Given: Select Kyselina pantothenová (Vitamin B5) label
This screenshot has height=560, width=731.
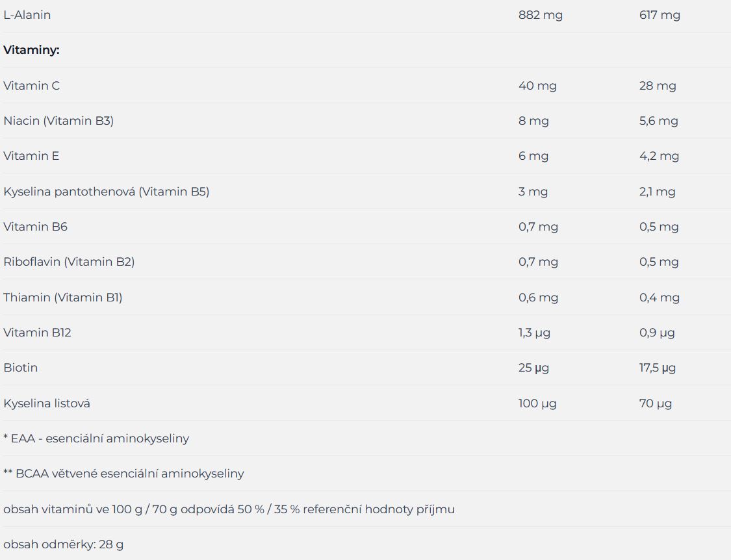Looking at the screenshot, I should (107, 192).
